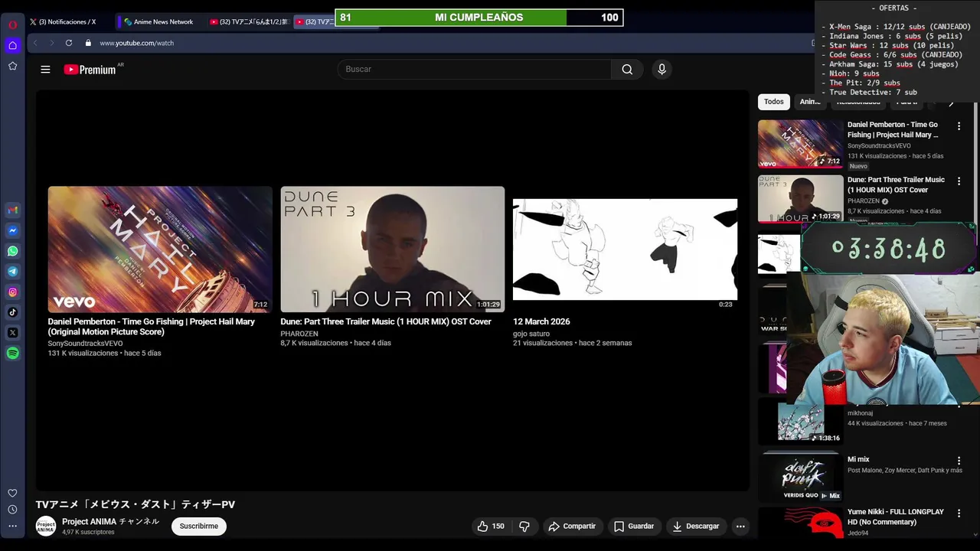Open Yume Nikki FULL LONGPLAY title
The image size is (980, 551).
pyautogui.click(x=896, y=517)
